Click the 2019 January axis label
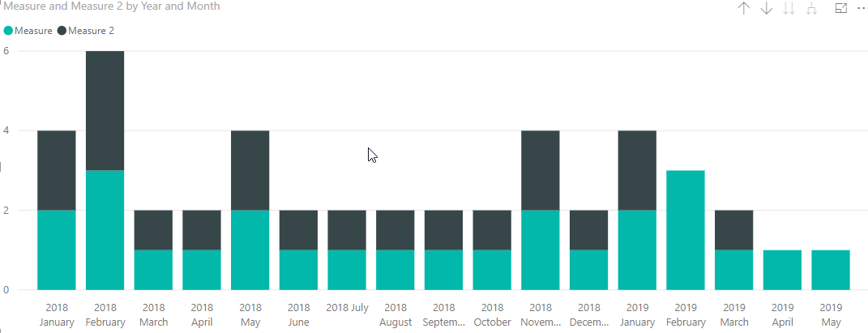Viewport: 868px width, 333px height. [637, 314]
